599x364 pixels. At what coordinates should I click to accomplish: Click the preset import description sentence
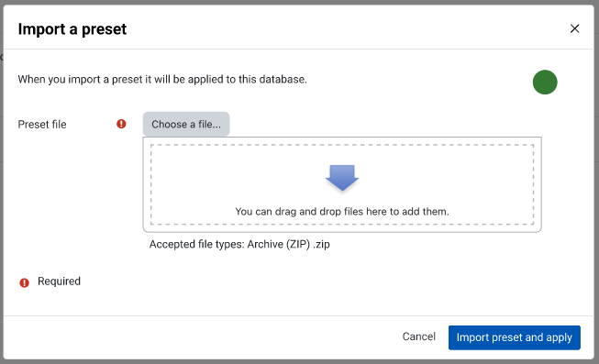(x=162, y=80)
